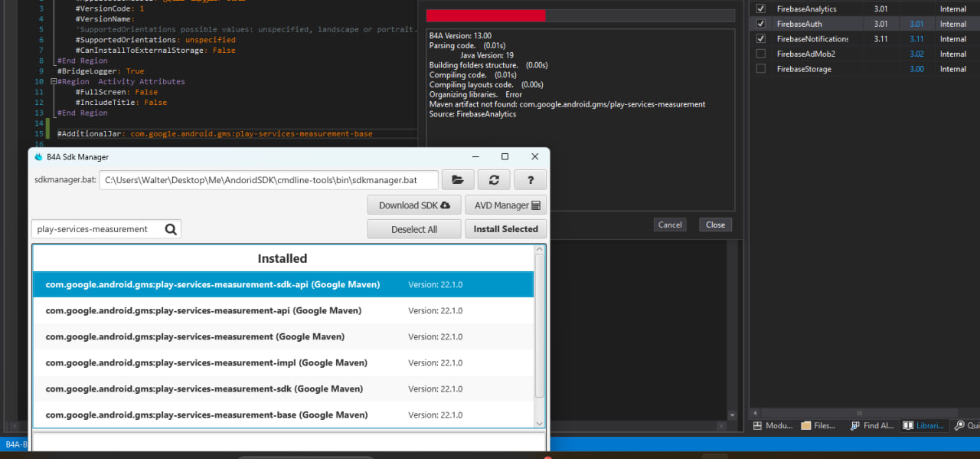Cancel the compilation dialog
Screen dimensions: 980x459
point(670,225)
